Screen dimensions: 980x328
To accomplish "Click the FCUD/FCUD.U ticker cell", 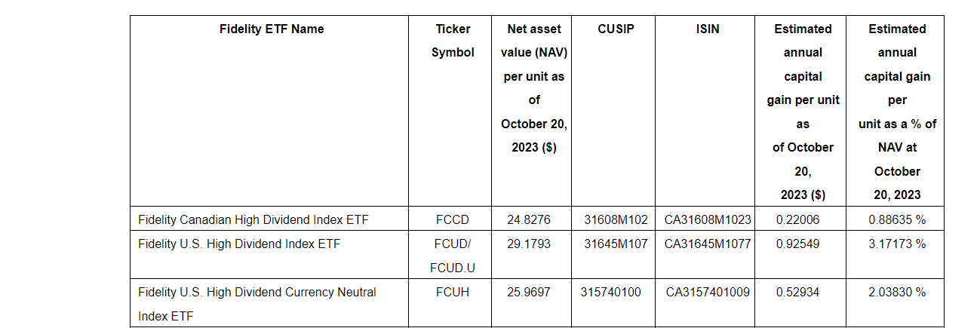I will 453,256.
